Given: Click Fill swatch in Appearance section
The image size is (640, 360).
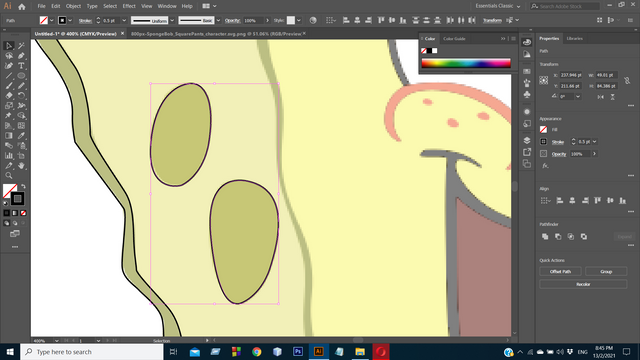Looking at the screenshot, I should (x=544, y=129).
